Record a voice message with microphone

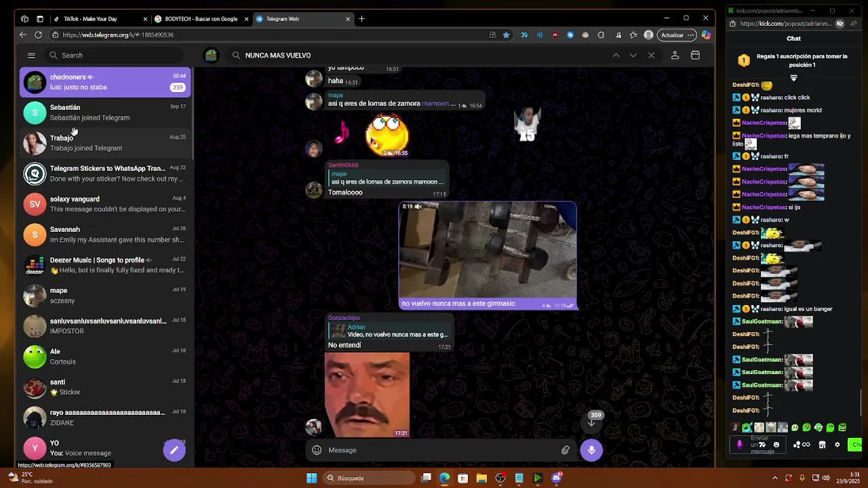pyautogui.click(x=591, y=450)
